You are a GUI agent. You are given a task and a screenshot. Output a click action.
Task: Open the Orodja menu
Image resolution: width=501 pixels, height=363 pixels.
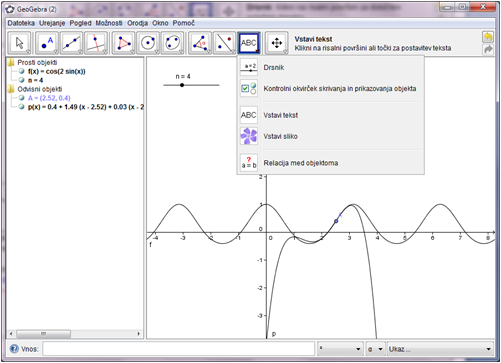(137, 23)
